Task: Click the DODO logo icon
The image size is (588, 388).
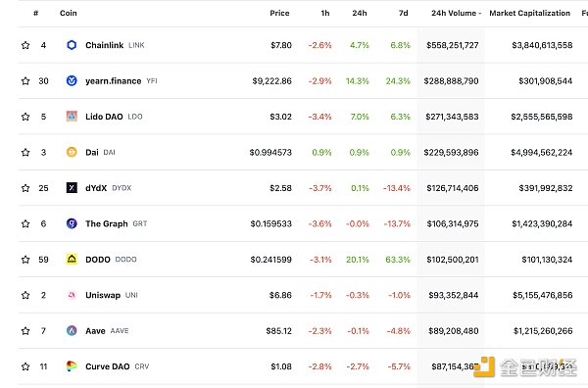Action: pyautogui.click(x=72, y=259)
